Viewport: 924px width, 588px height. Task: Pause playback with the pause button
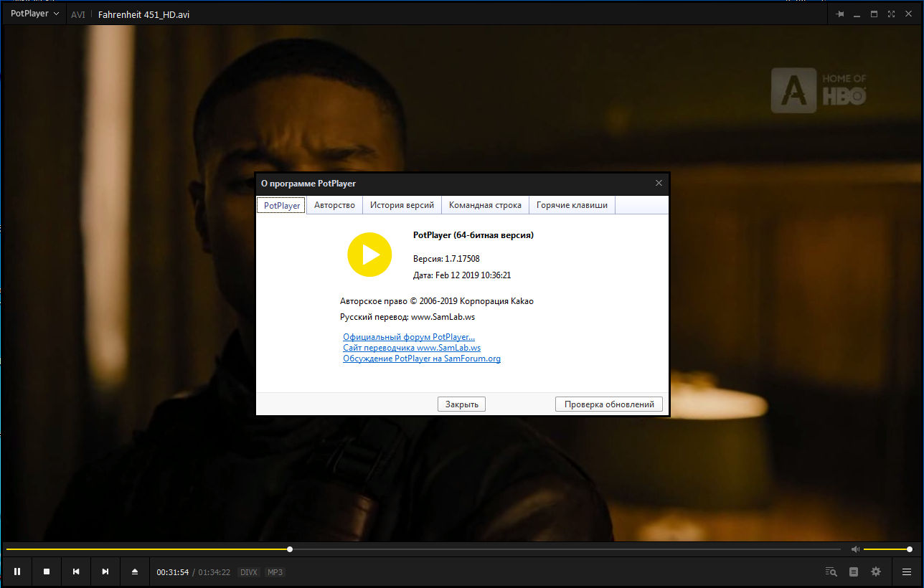coord(17,572)
